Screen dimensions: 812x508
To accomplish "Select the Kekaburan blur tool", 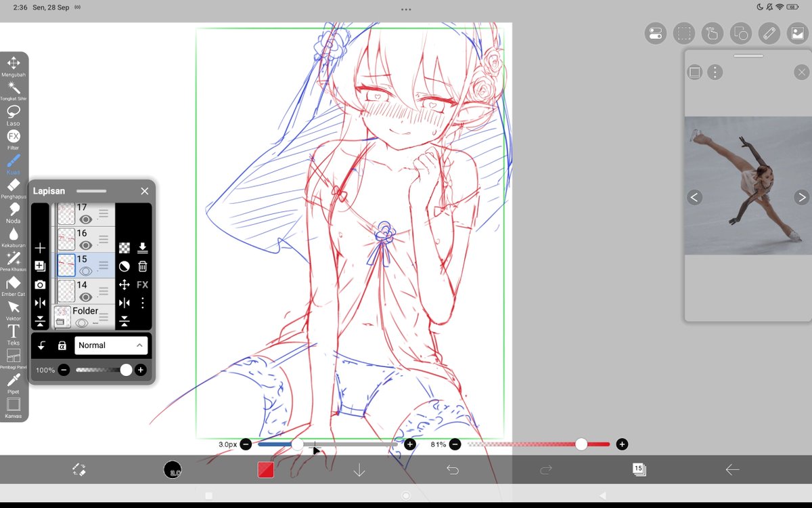I will click(14, 237).
